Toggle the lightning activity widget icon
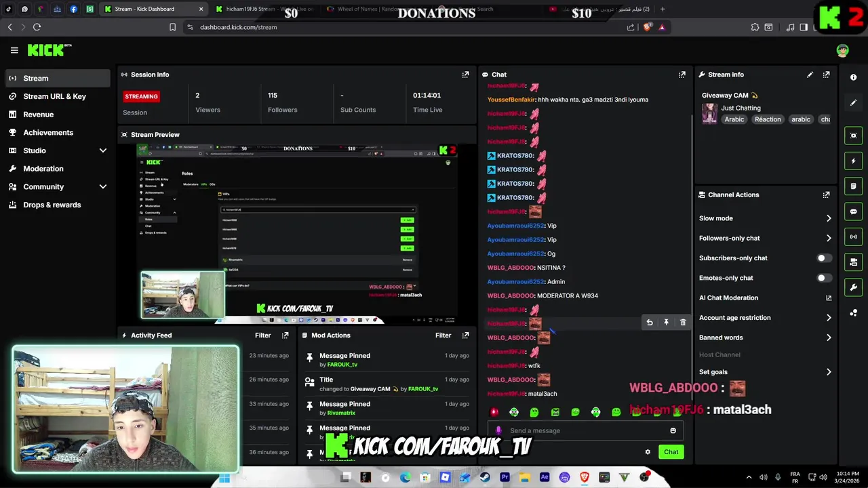Image resolution: width=868 pixels, height=488 pixels. pos(853,161)
